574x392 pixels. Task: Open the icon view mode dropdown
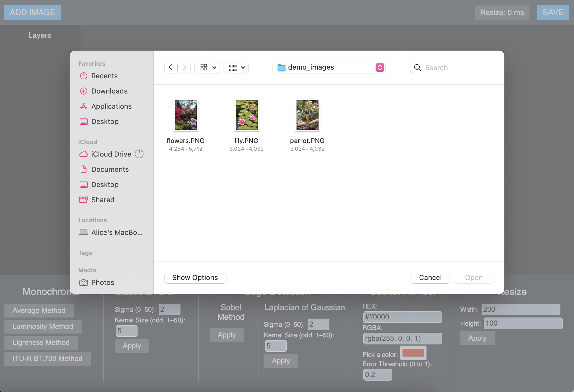(207, 67)
